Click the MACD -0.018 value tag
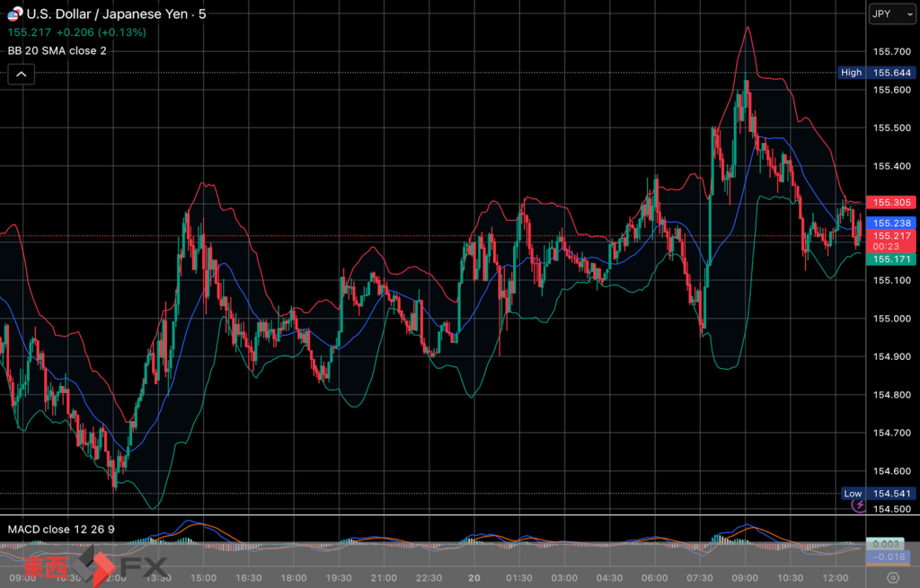 tap(889, 557)
